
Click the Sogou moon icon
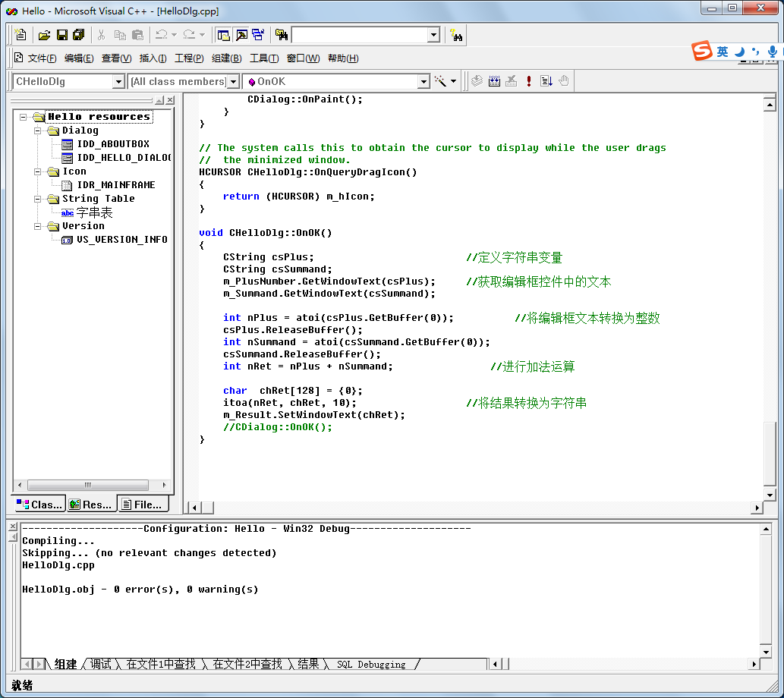[x=739, y=52]
